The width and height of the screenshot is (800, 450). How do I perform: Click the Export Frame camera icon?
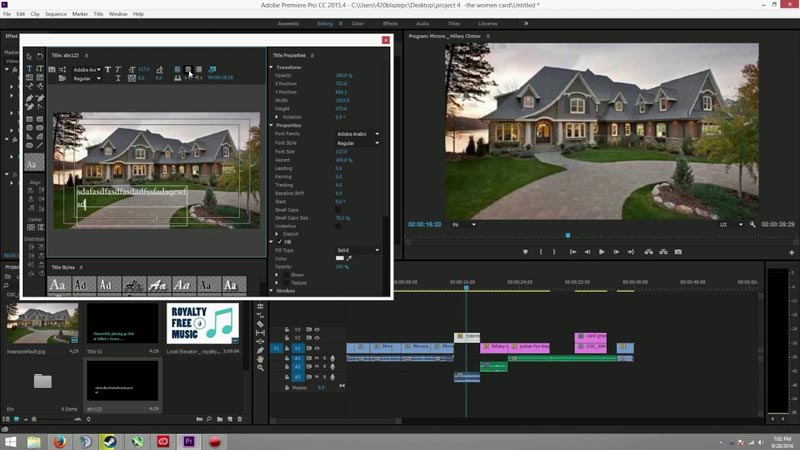pyautogui.click(x=678, y=252)
